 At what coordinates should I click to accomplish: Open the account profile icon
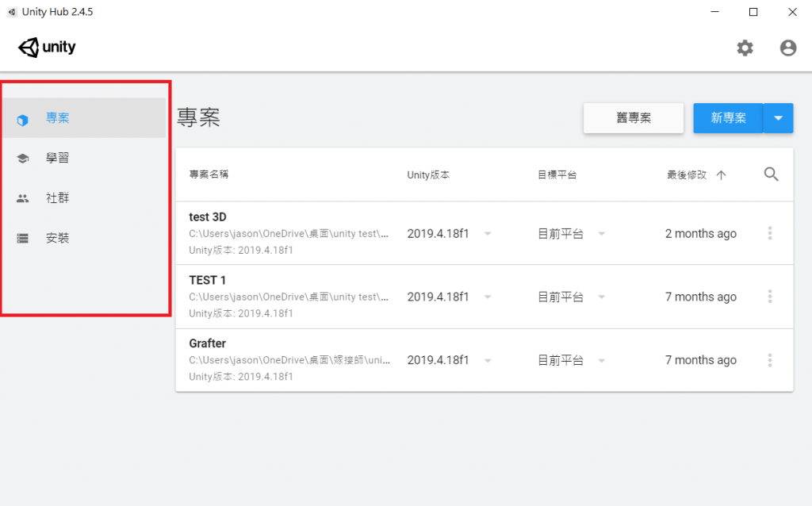click(x=788, y=48)
